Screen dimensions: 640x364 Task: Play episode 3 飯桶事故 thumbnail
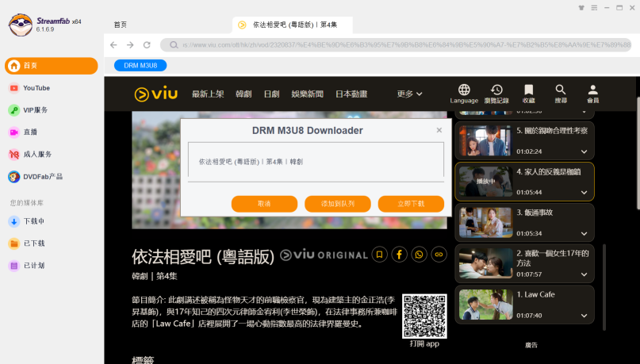pos(485,222)
